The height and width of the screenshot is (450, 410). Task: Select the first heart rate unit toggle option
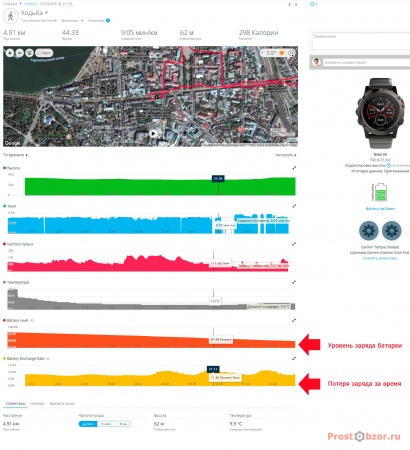(x=88, y=424)
